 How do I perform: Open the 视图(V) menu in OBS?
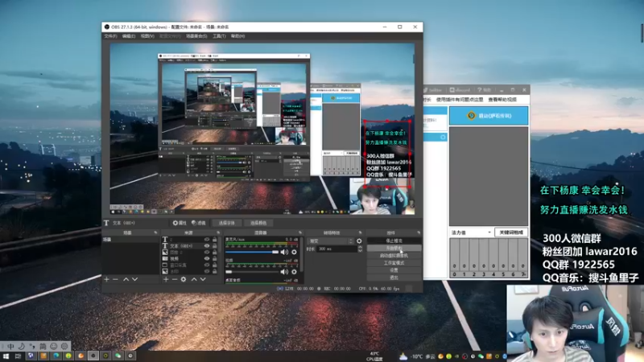point(147,36)
